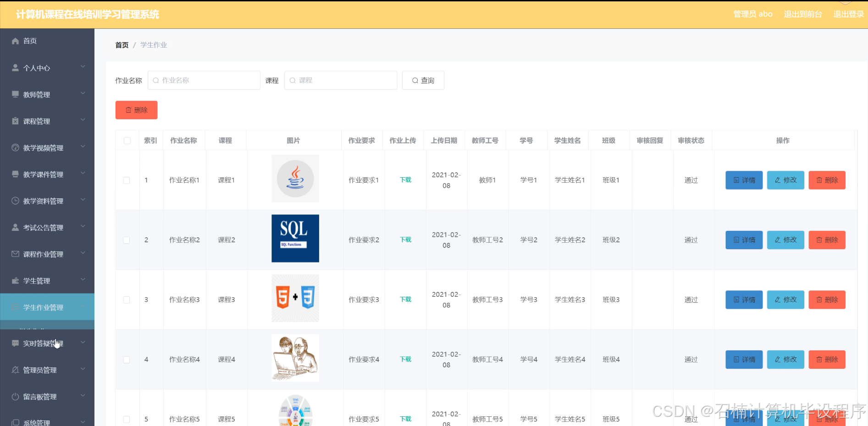
Task: Click 退出到前台 in the top bar
Action: coord(803,14)
